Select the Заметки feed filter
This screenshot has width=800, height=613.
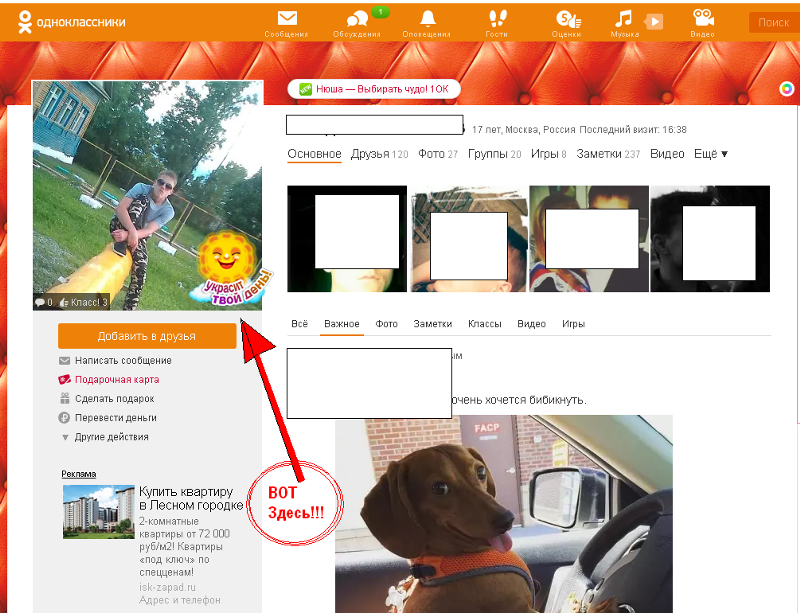pos(433,324)
